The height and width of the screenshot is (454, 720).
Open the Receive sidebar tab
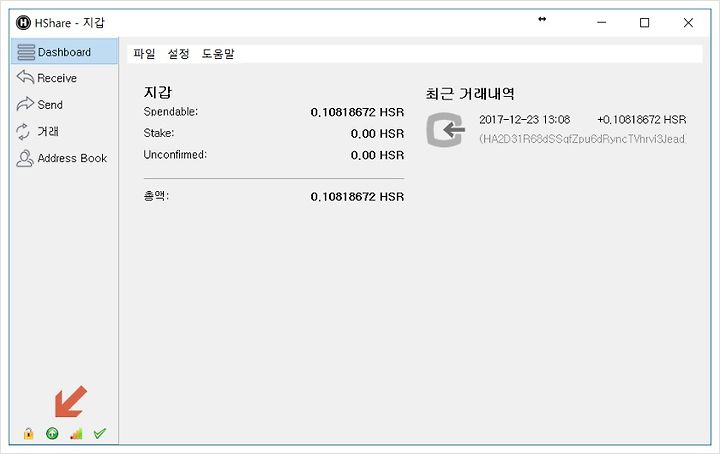click(64, 78)
